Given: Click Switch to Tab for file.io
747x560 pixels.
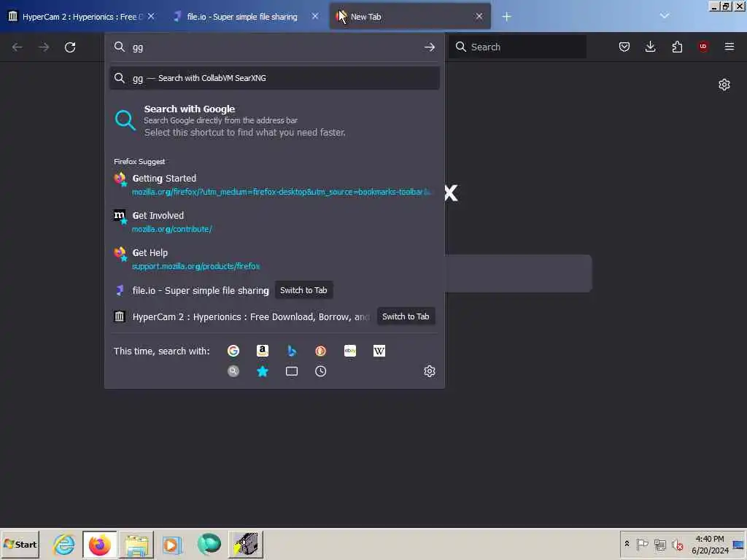Looking at the screenshot, I should coord(303,290).
